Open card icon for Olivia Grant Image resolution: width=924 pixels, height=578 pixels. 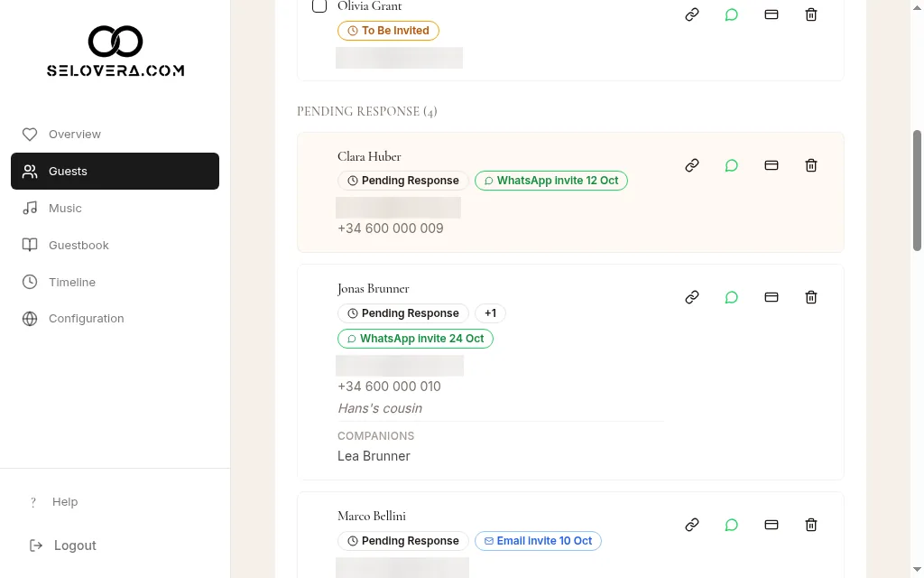click(x=772, y=14)
